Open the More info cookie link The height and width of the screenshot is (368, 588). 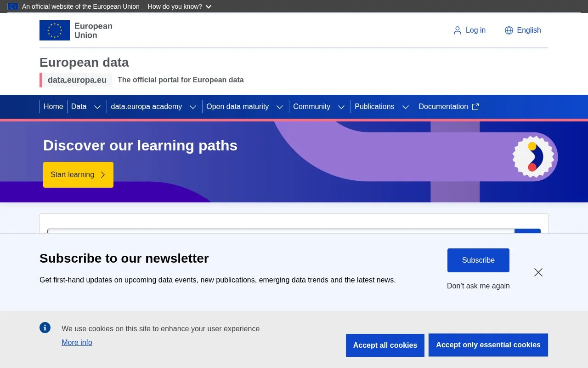point(77,343)
